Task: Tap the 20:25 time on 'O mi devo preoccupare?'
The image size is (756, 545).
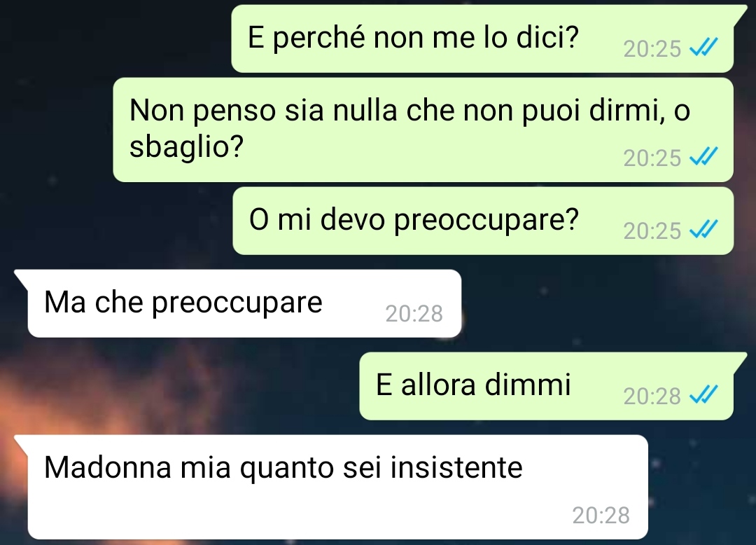Action: click(652, 231)
